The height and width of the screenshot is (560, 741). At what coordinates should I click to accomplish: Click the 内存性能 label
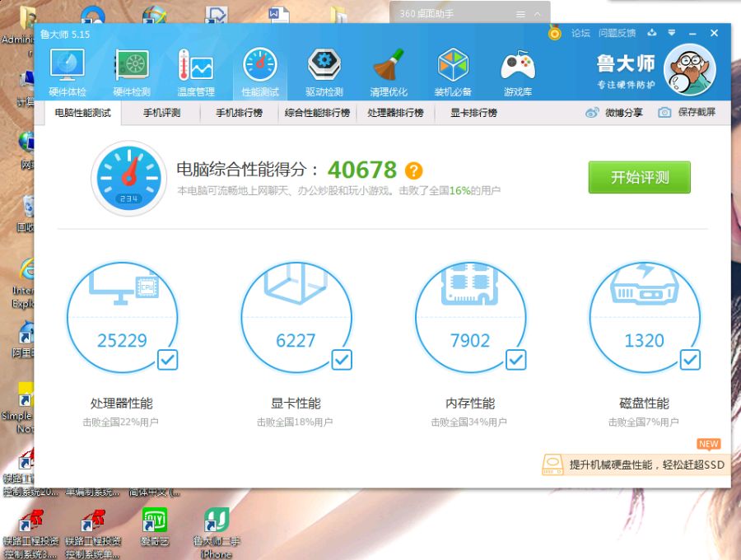coord(470,403)
